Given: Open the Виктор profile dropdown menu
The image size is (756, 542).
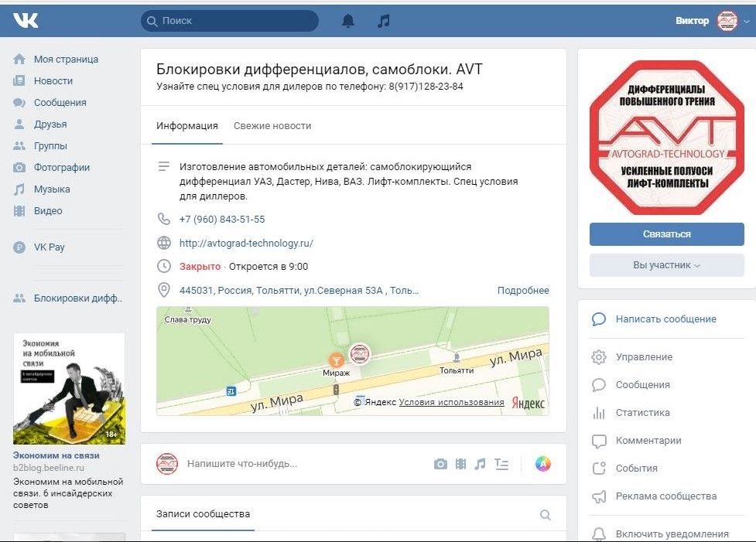Looking at the screenshot, I should (712, 21).
